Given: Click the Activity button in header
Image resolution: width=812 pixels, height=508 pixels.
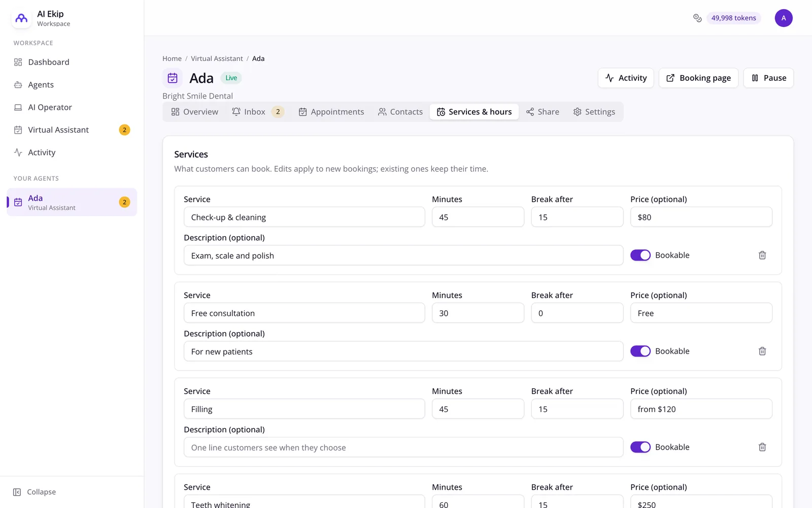Looking at the screenshot, I should click(x=626, y=78).
